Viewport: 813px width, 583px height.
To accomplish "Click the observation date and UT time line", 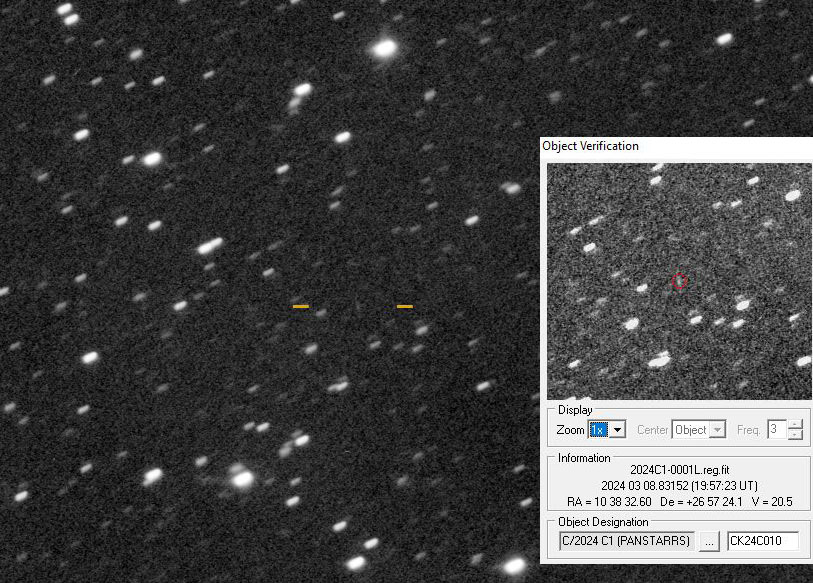I will (679, 485).
